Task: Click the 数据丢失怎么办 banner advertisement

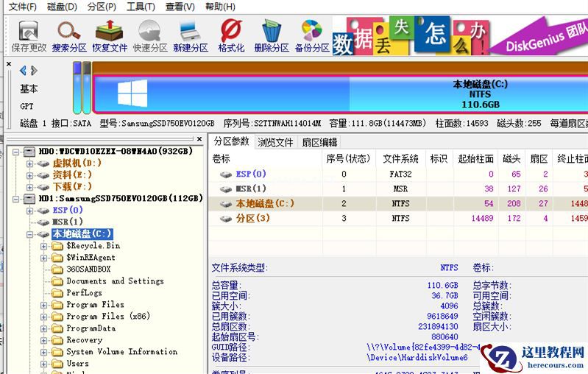Action: (460, 36)
